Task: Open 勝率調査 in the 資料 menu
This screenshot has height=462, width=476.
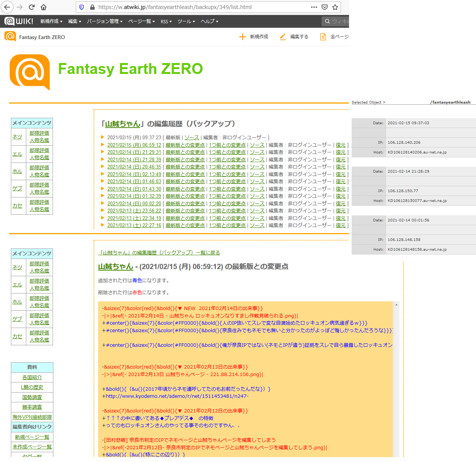Action: [32, 407]
